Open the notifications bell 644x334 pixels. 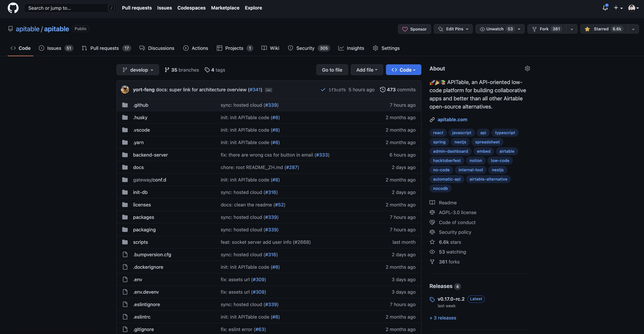[605, 8]
